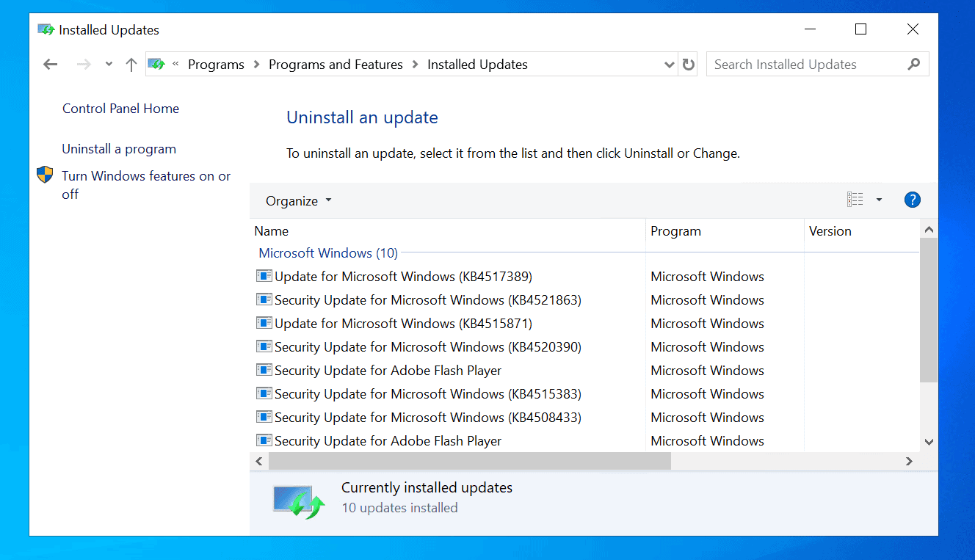This screenshot has width=975, height=560.
Task: Click the Installed Updates title bar icon
Action: tap(46, 30)
